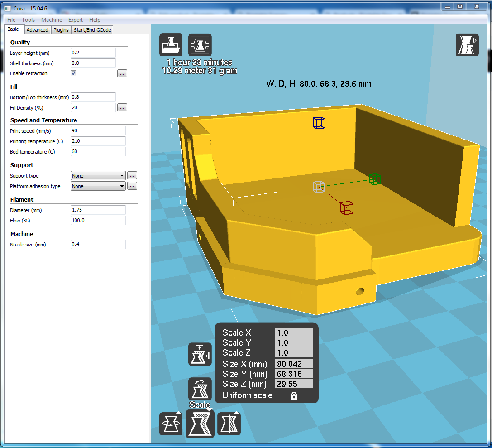Select the Rotate tool icon
The height and width of the screenshot is (448, 492).
tap(171, 424)
